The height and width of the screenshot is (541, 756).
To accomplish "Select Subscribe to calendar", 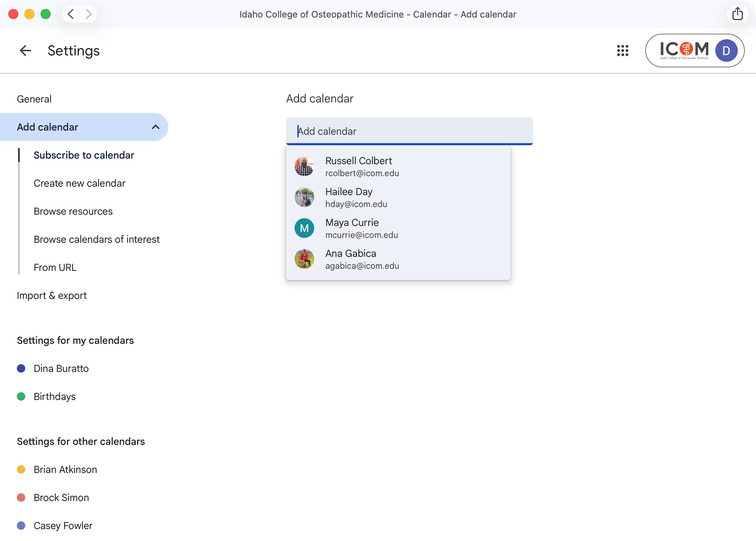I will (x=84, y=155).
